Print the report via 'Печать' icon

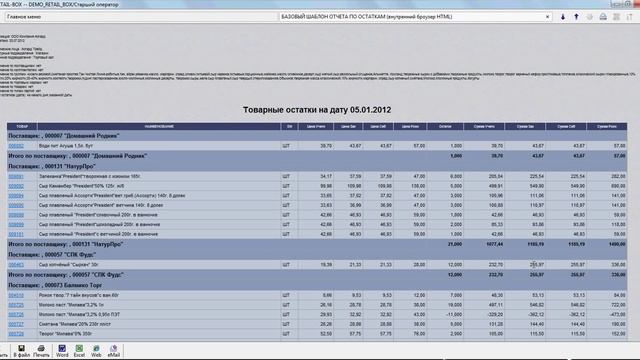tap(41, 351)
